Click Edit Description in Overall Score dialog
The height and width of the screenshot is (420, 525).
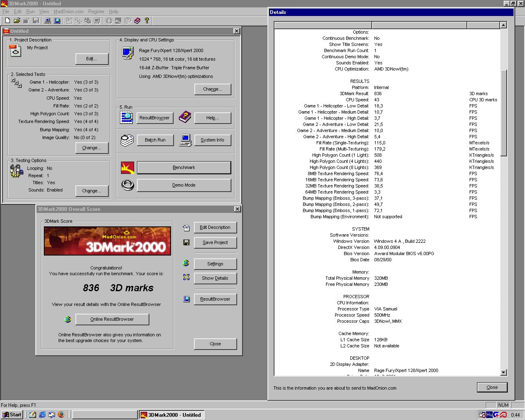[215, 228]
